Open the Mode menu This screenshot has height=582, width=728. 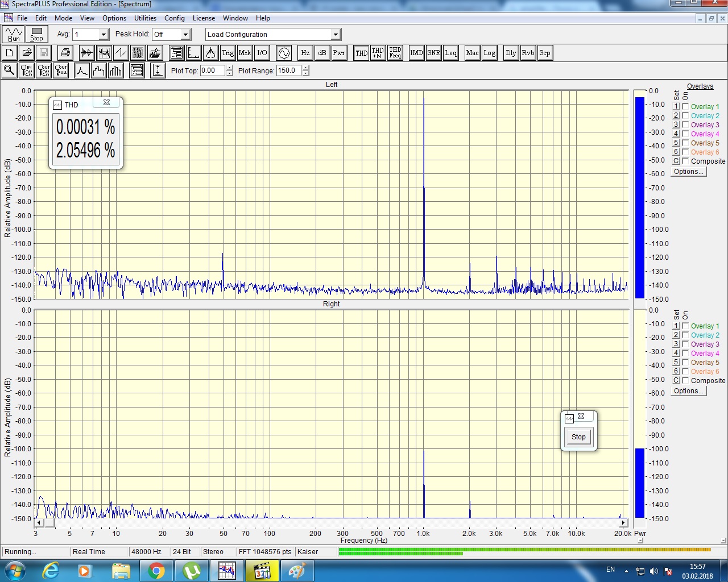pyautogui.click(x=63, y=18)
